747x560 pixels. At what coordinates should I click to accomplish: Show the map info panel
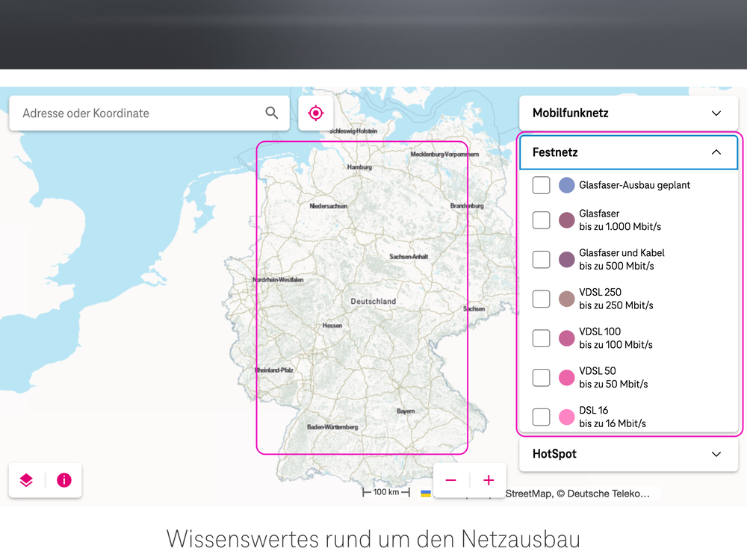[64, 480]
